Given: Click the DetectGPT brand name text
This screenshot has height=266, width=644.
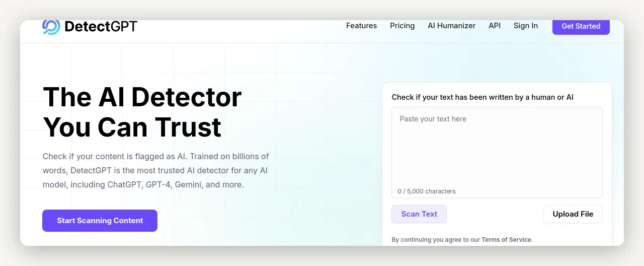Looking at the screenshot, I should [101, 26].
